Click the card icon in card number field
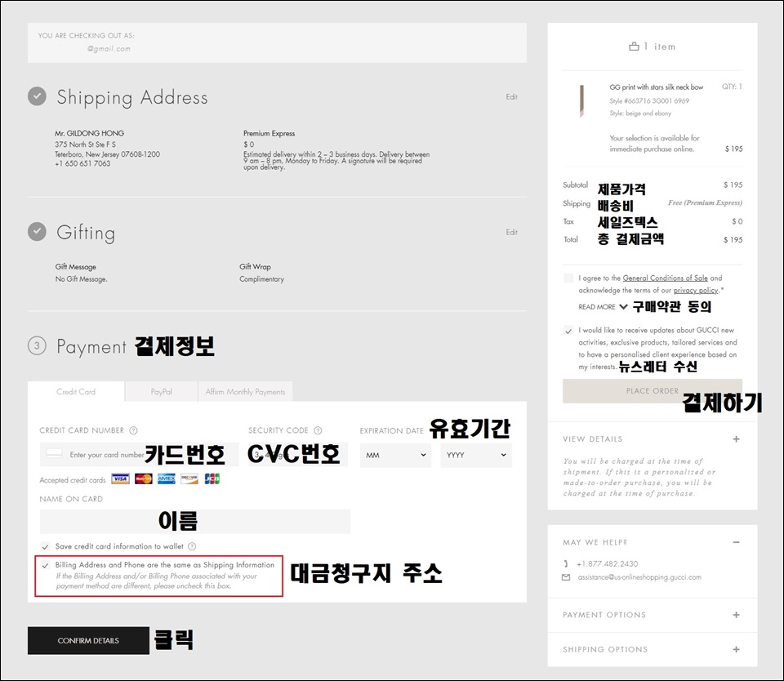Viewport: 784px width, 681px height. [x=54, y=454]
